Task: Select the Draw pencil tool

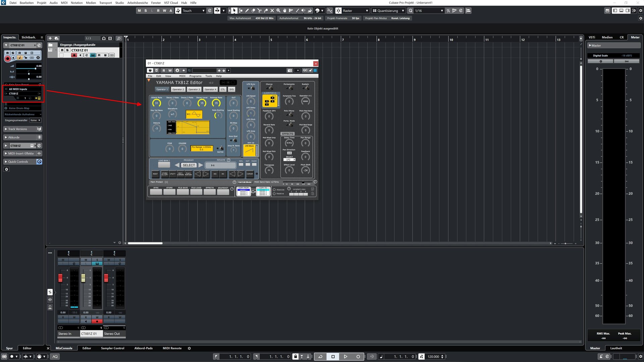Action: tap(247, 11)
